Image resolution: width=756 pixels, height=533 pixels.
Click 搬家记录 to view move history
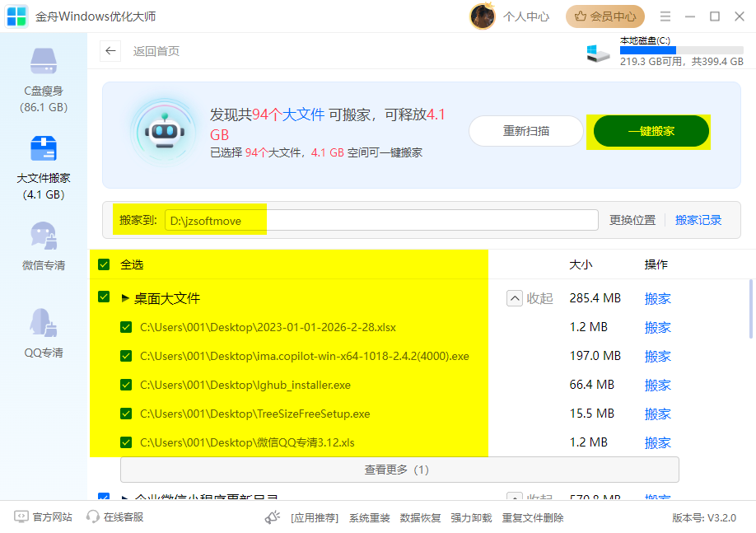coord(698,219)
